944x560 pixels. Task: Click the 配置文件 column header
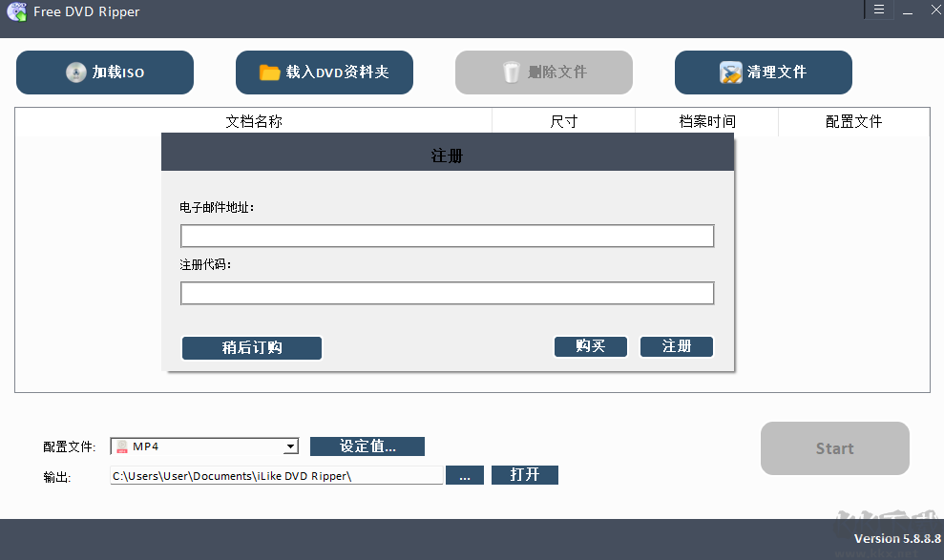pyautogui.click(x=854, y=120)
